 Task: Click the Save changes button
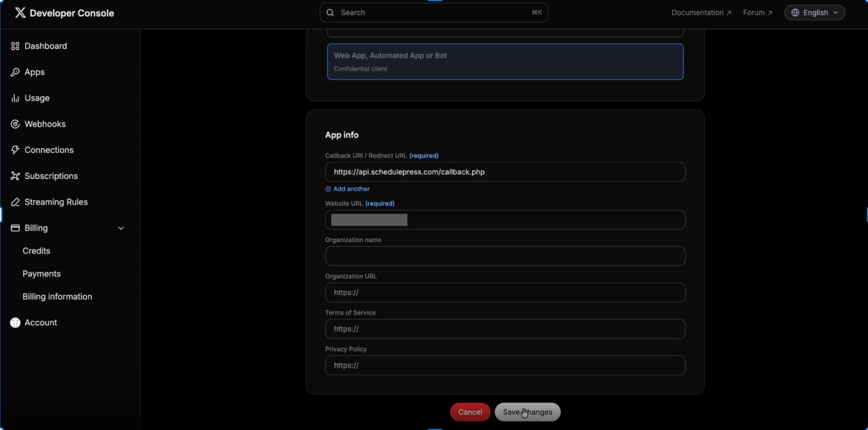pos(527,412)
